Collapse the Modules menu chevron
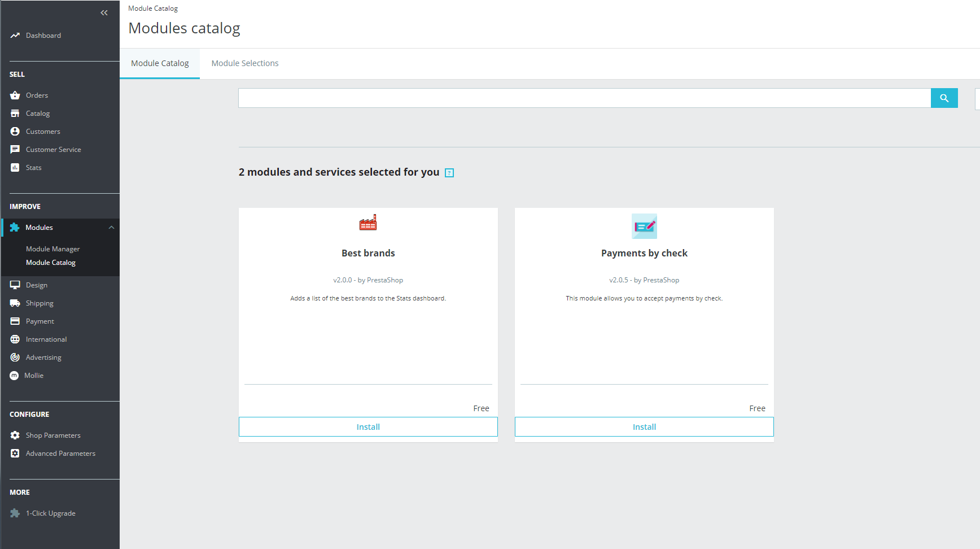 pyautogui.click(x=111, y=228)
